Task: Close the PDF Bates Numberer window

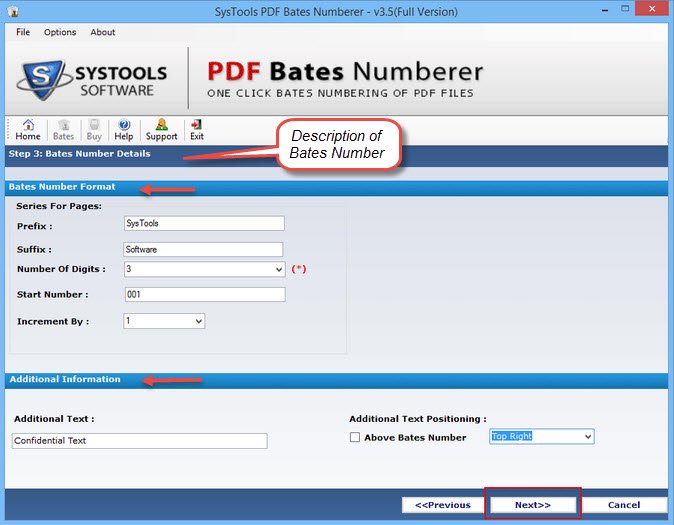Action: 652,9
